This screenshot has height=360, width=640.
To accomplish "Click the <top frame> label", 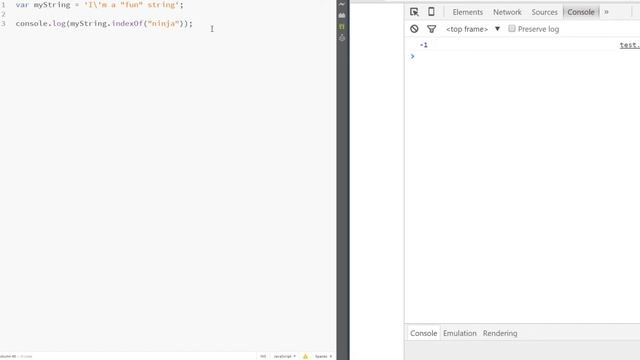I will coord(467,29).
